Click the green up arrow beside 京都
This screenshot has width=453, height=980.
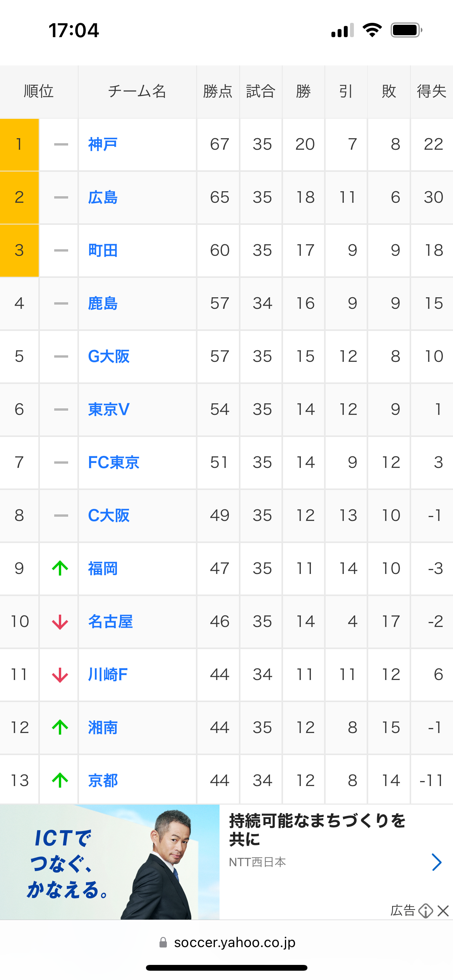60,780
